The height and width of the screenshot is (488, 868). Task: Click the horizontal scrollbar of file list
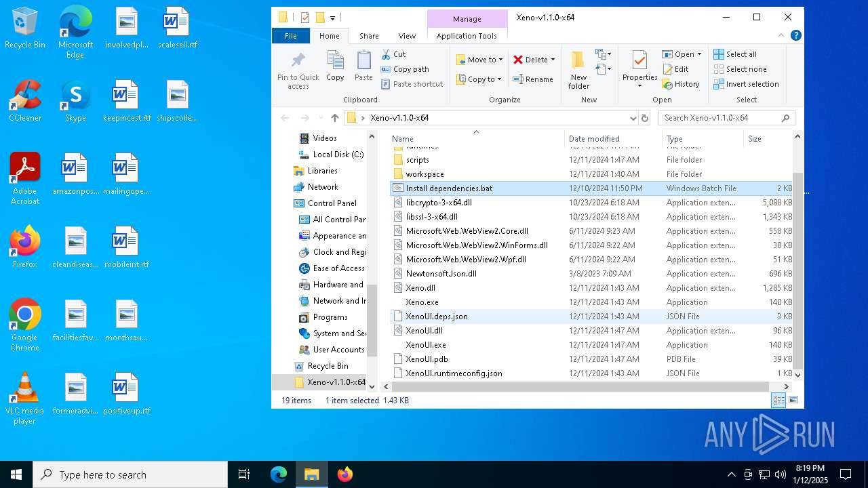click(x=580, y=386)
